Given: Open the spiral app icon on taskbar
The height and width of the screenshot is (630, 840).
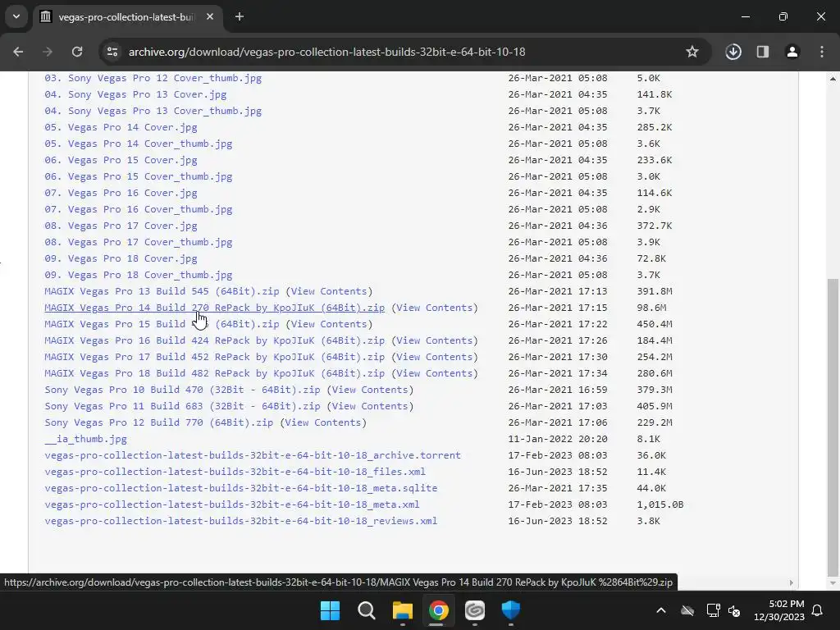Looking at the screenshot, I should 475,610.
